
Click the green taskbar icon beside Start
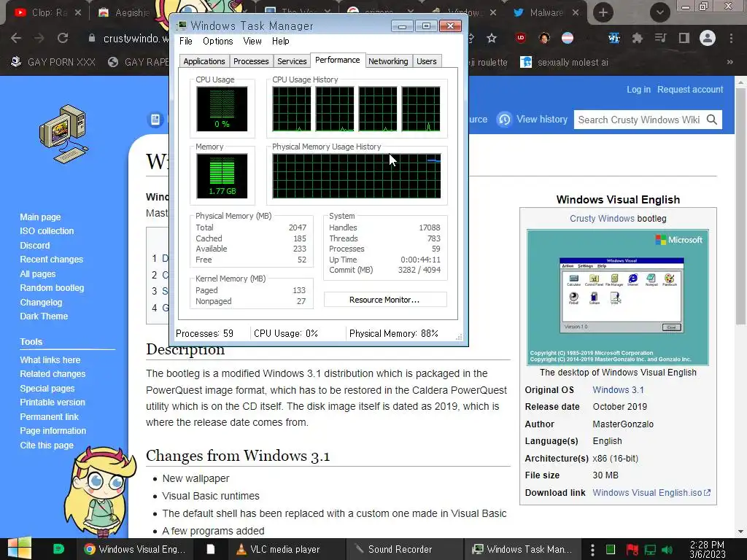tap(58, 549)
